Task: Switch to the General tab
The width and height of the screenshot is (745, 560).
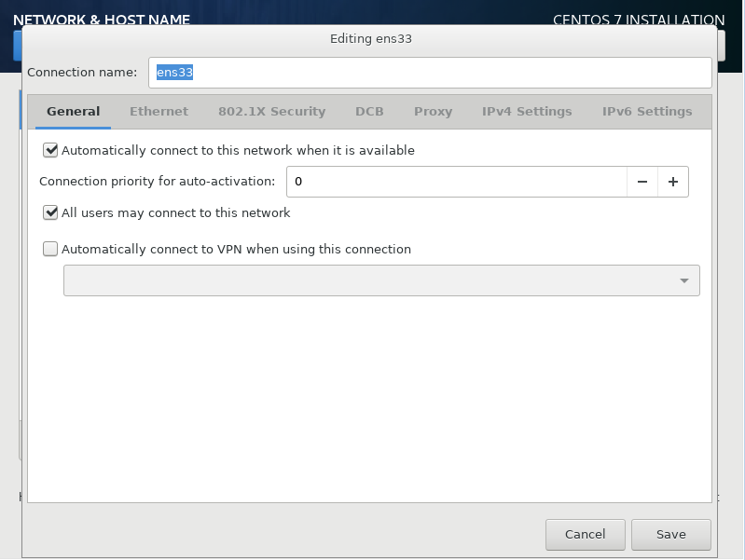Action: [x=73, y=111]
